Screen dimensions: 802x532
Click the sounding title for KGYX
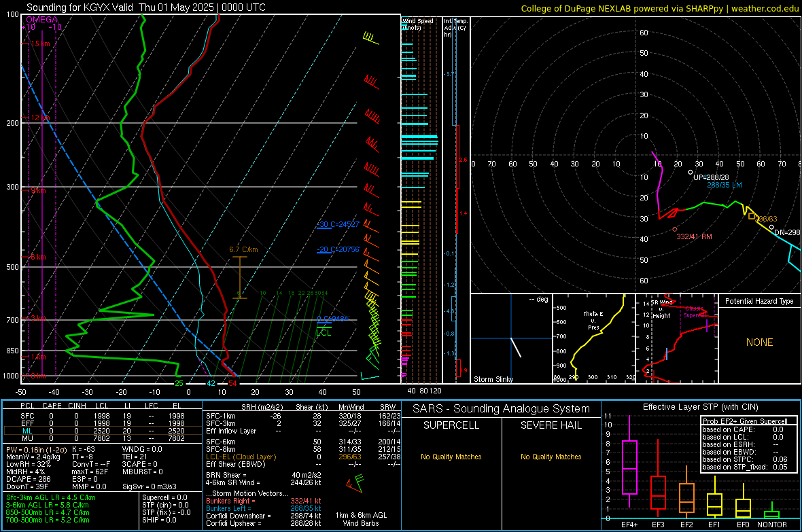point(145,7)
